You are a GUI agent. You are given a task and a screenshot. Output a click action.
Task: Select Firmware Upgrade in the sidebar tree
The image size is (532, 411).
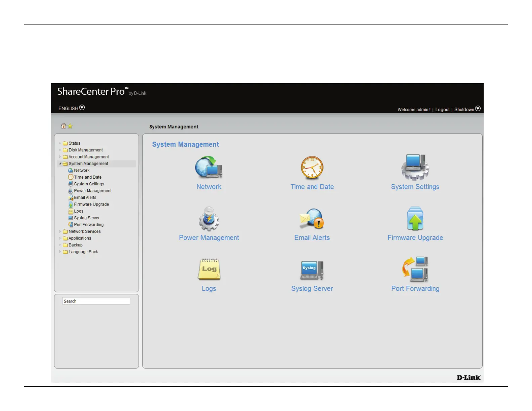pyautogui.click(x=91, y=204)
